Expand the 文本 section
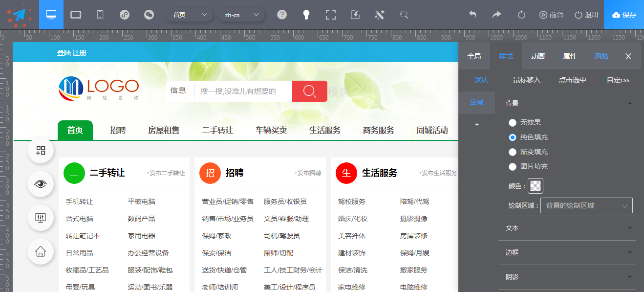The width and height of the screenshot is (644, 292). (x=567, y=228)
